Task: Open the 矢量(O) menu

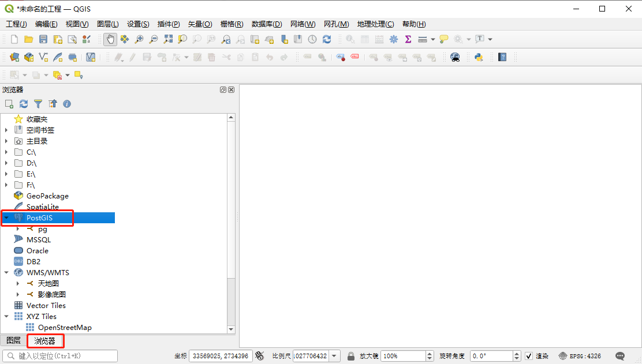Action: pyautogui.click(x=200, y=24)
